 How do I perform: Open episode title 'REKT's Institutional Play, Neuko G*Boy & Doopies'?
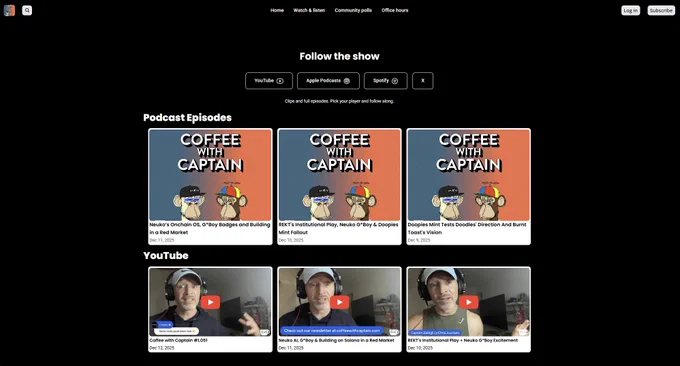338,229
